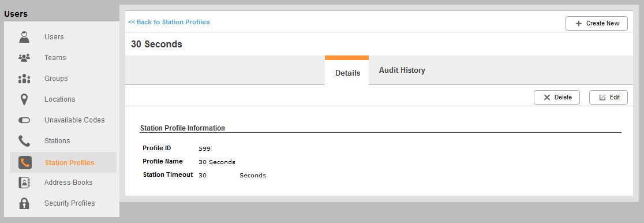Click the Locations map pin icon
The width and height of the screenshot is (644, 223).
pyautogui.click(x=25, y=99)
